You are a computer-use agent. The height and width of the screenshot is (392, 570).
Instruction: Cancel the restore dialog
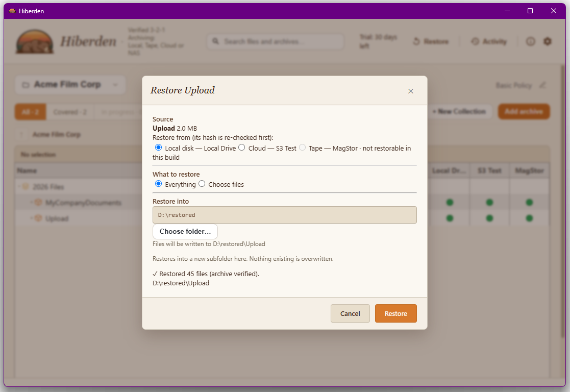350,313
